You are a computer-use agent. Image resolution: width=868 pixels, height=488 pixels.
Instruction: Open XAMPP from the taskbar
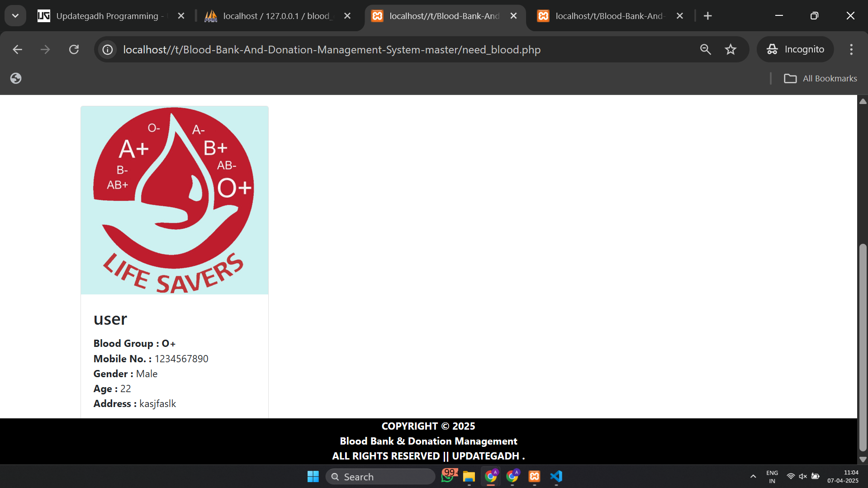[534, 476]
